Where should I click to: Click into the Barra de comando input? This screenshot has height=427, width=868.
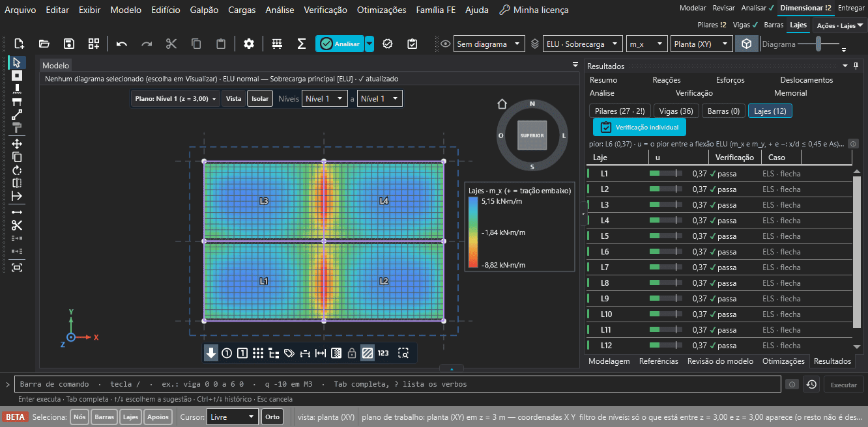click(x=398, y=384)
